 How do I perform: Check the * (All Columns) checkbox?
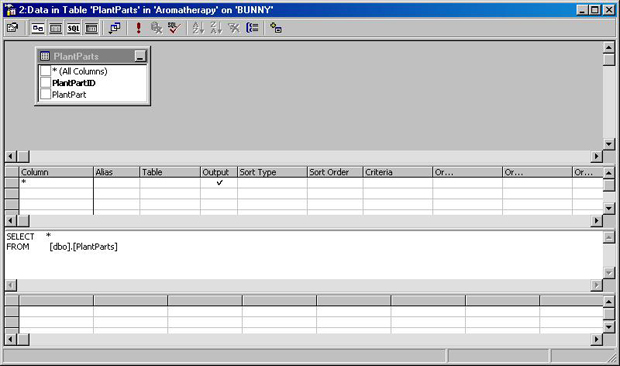45,71
